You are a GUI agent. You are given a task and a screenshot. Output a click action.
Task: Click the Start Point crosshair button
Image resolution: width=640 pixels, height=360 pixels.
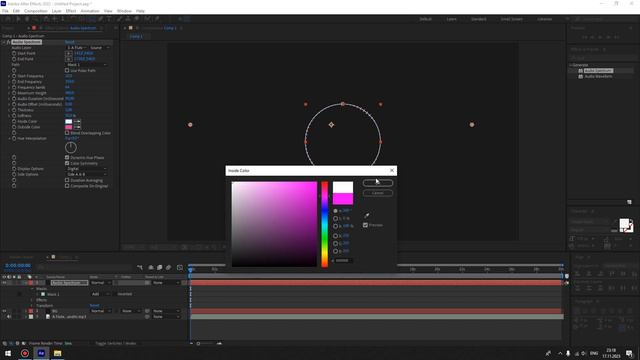69,53
